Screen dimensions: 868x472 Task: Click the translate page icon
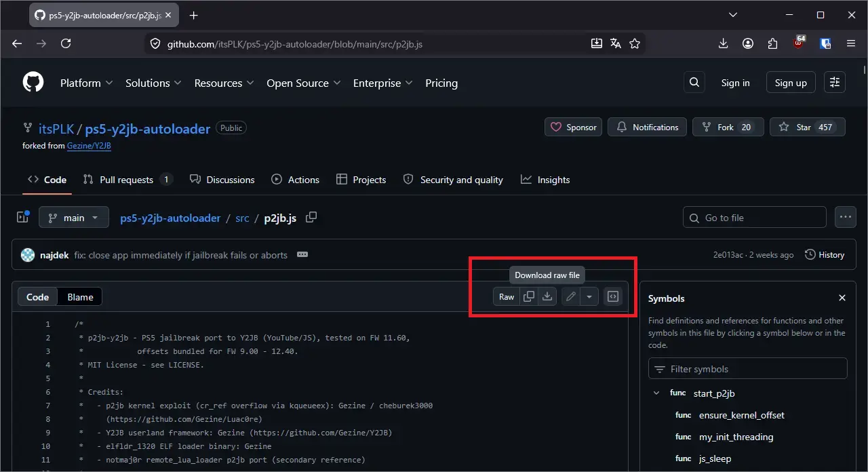pyautogui.click(x=616, y=43)
